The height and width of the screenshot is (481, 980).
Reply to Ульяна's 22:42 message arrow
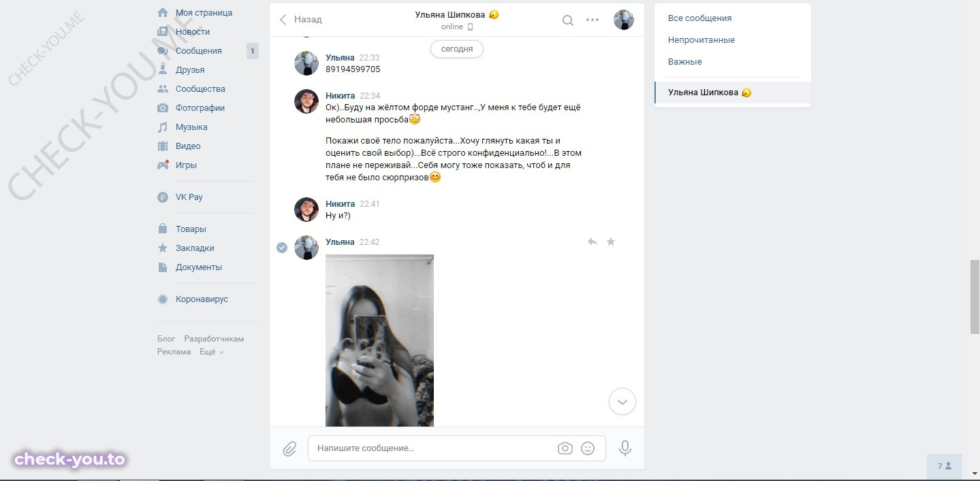tap(592, 242)
